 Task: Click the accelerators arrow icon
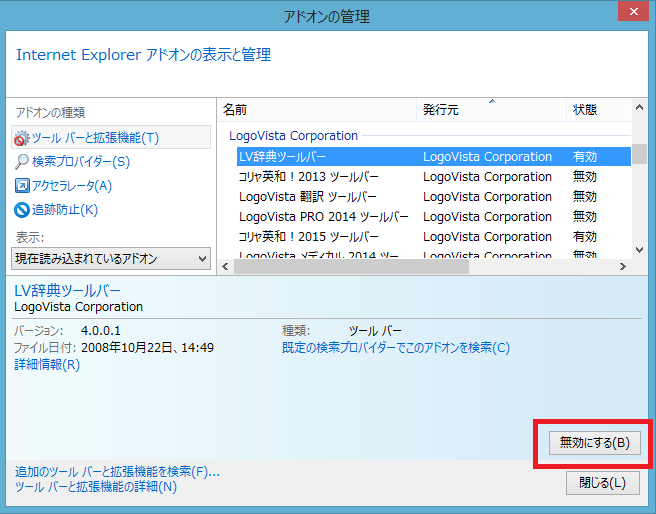tap(22, 186)
